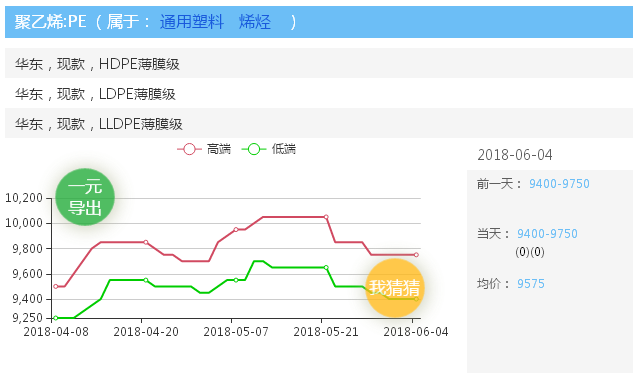The height and width of the screenshot is (373, 633).
Task: Click the yellow 我猜猜 button
Action: coord(394,288)
